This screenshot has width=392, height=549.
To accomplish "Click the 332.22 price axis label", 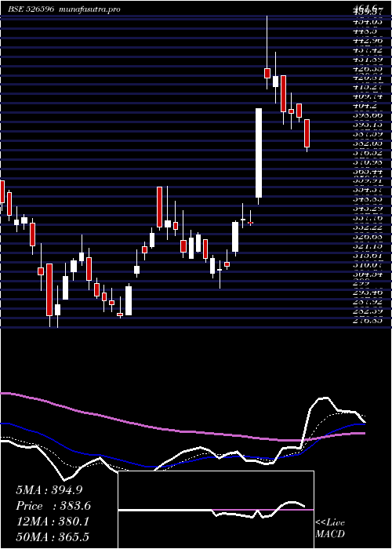I will [368, 227].
